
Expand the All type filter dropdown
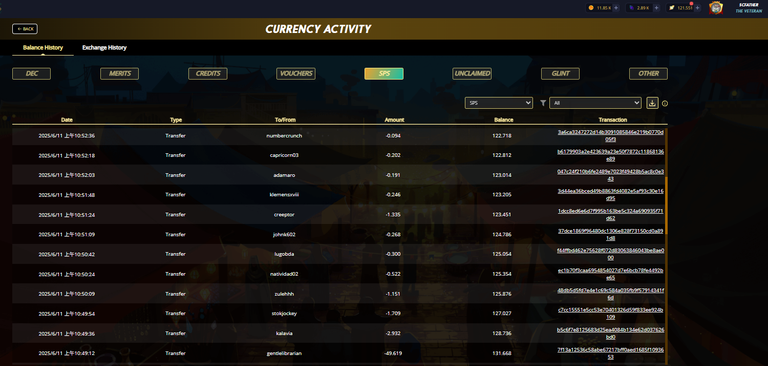pyautogui.click(x=595, y=103)
